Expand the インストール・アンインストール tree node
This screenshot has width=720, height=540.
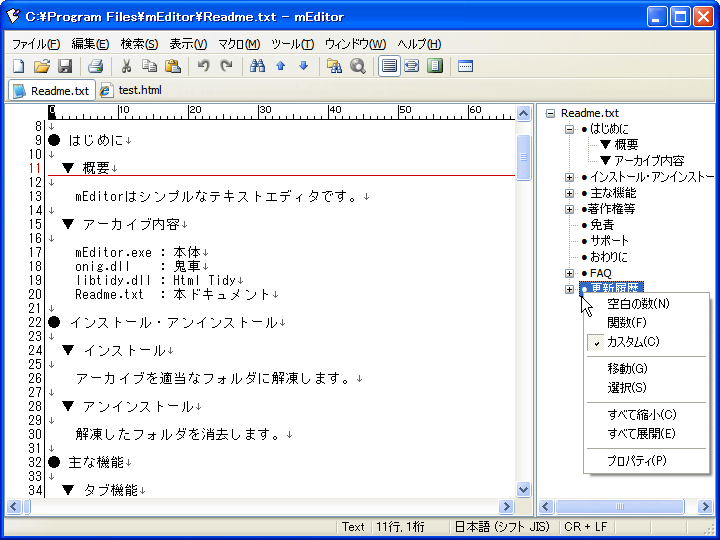pos(569,177)
